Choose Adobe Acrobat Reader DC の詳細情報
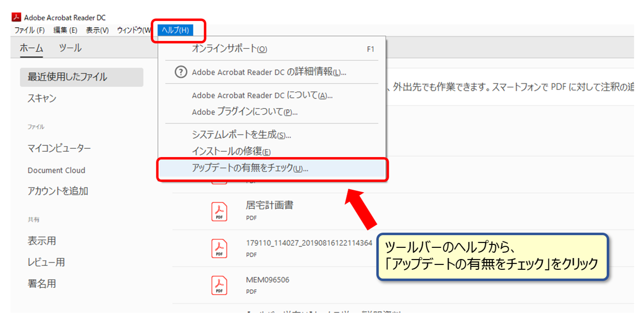 271,72
